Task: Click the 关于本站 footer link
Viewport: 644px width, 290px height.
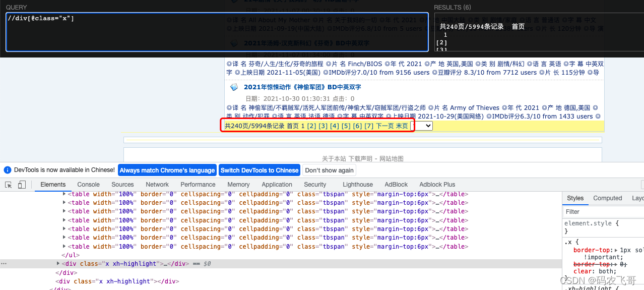Action: 334,158
